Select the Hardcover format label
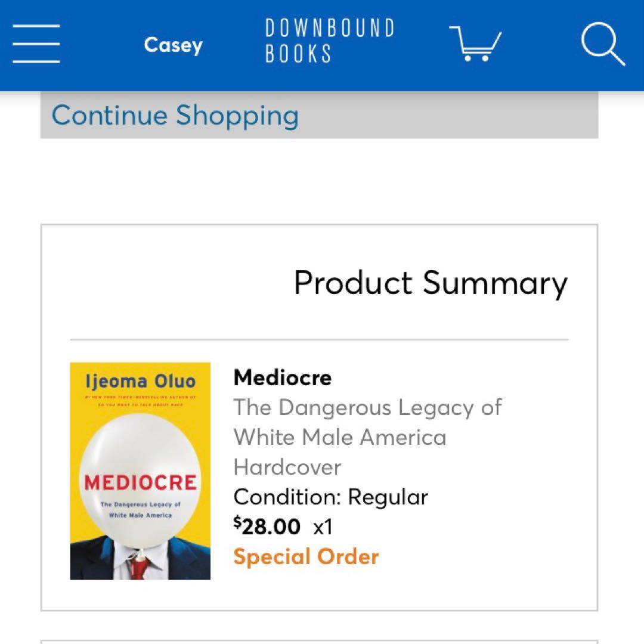This screenshot has width=644, height=644. [x=287, y=467]
